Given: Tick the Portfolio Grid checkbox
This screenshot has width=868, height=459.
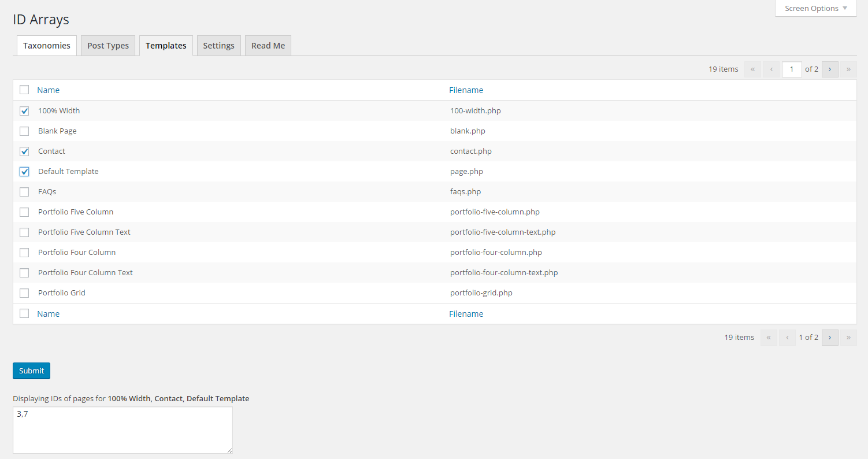Looking at the screenshot, I should click(24, 293).
